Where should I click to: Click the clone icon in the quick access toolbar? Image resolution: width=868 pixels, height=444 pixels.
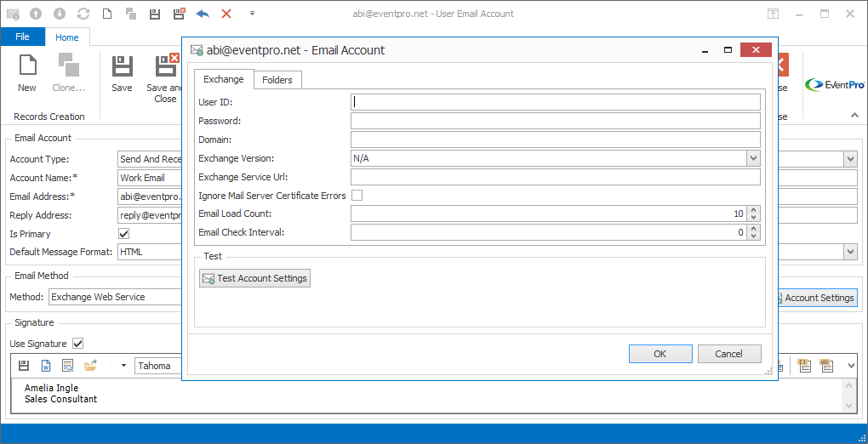[x=131, y=14]
